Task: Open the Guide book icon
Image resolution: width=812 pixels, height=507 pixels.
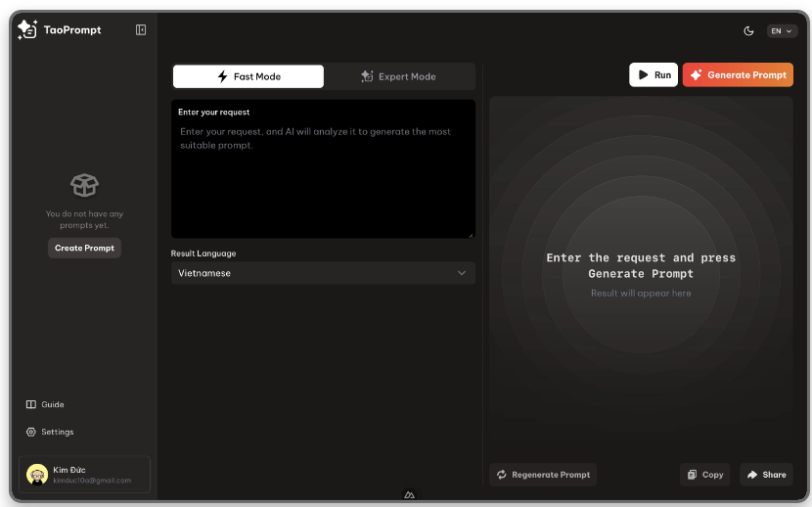Action: 31,404
